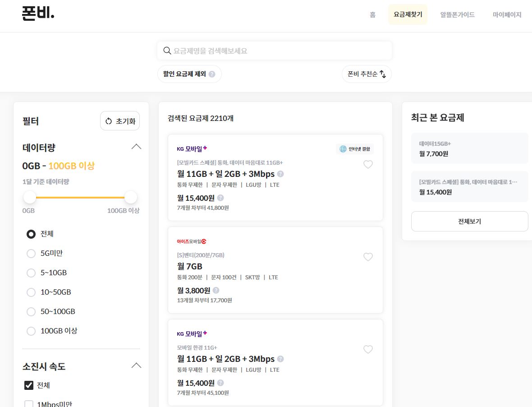Screen dimensions: 532x407
Task: Click the 요금제명을 검색해보세요 search field
Action: 275,51
